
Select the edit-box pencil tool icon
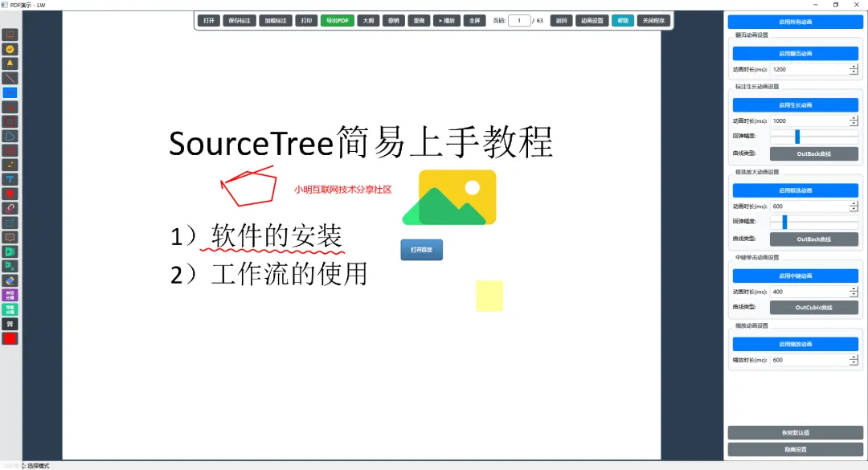tap(10, 223)
